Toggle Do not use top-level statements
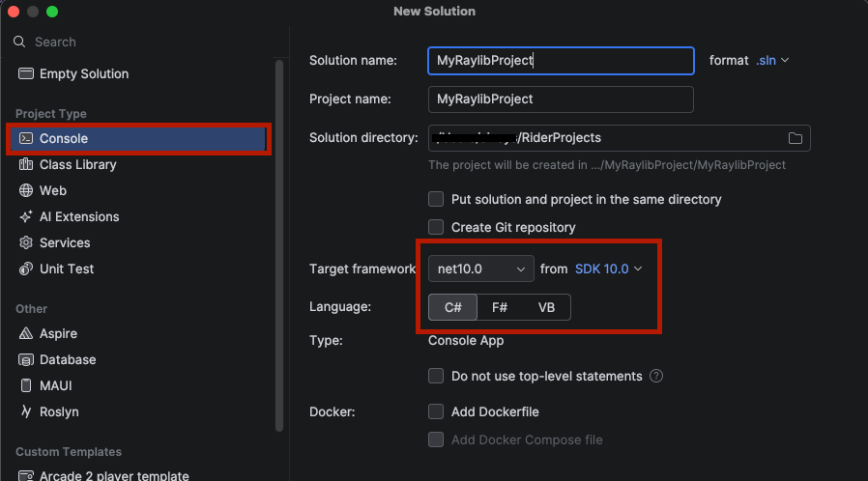 436,376
